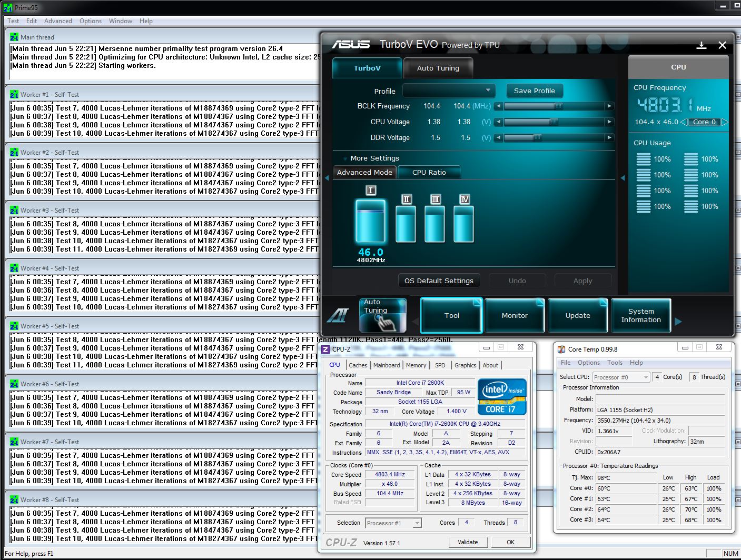Click Prime95 Main thread window icon
This screenshot has width=741, height=560.
pos(14,37)
